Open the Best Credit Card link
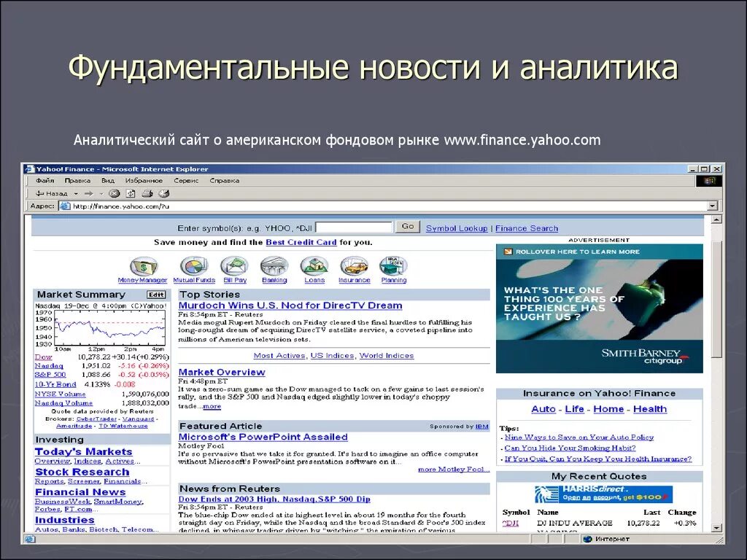The width and height of the screenshot is (747, 560). (x=301, y=242)
